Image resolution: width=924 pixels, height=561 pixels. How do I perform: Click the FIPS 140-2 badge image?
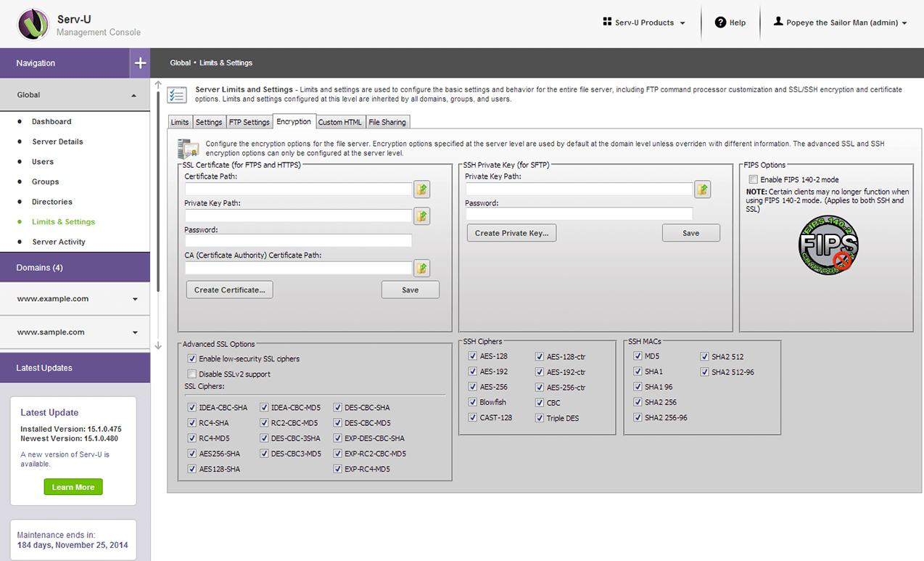point(828,246)
